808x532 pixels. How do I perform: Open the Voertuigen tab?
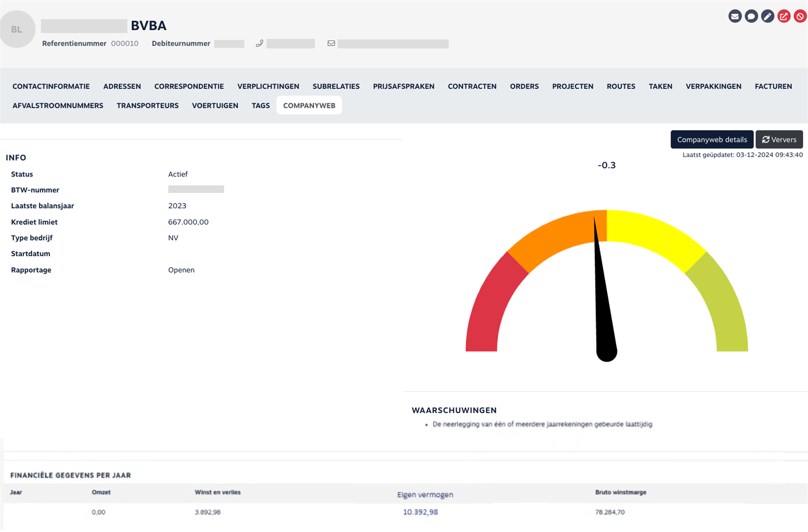pyautogui.click(x=215, y=105)
